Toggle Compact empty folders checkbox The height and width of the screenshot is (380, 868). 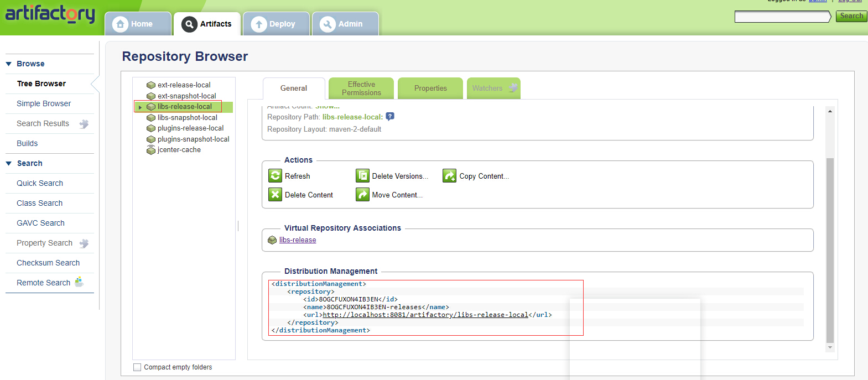(x=137, y=367)
